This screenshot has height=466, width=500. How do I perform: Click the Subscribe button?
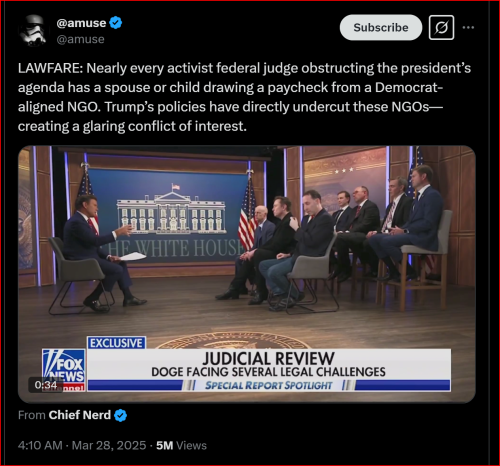point(381,28)
